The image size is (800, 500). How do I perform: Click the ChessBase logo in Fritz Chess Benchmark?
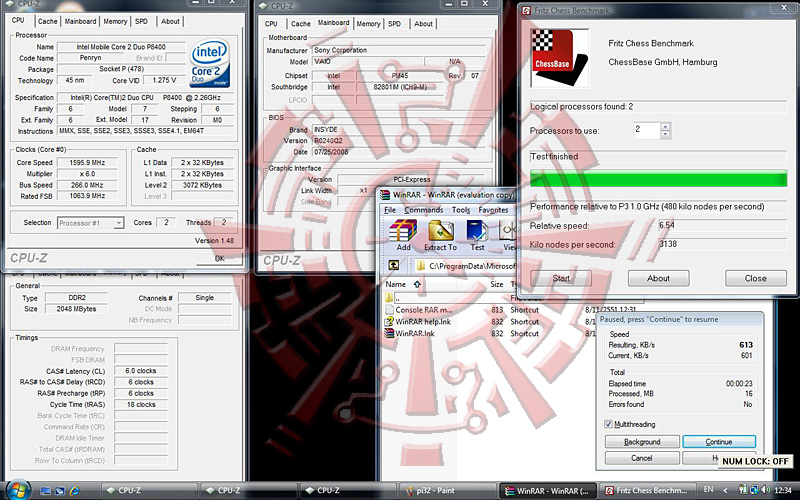point(559,58)
